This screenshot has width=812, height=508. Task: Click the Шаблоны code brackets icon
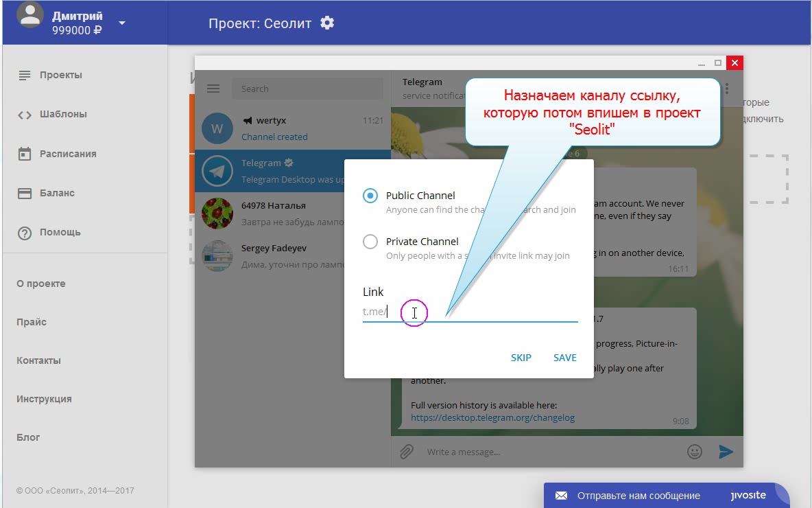24,115
